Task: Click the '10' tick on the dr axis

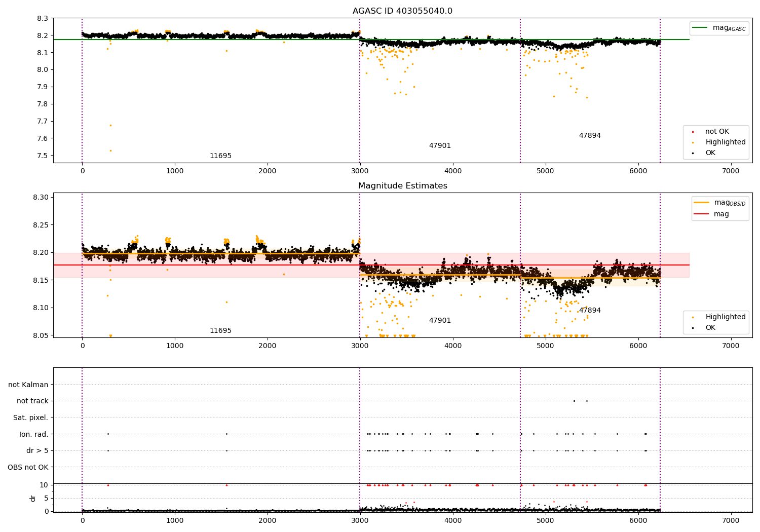Action: [44, 485]
